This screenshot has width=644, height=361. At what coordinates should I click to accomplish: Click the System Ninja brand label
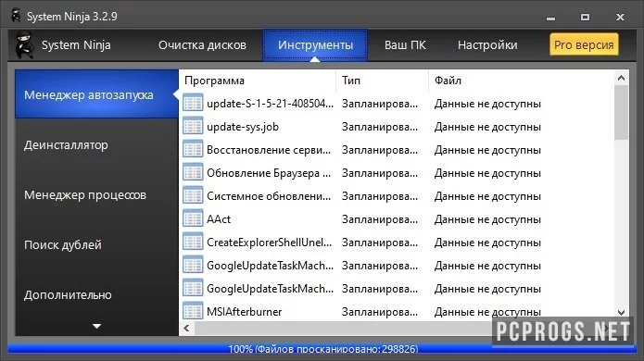coord(76,45)
